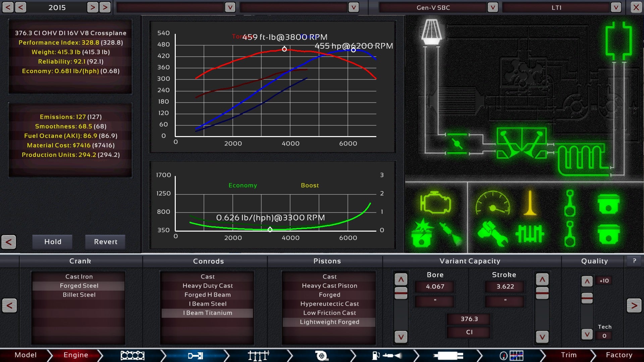Click the back arrow beside Hold
This screenshot has width=644, height=362.
click(x=9, y=242)
